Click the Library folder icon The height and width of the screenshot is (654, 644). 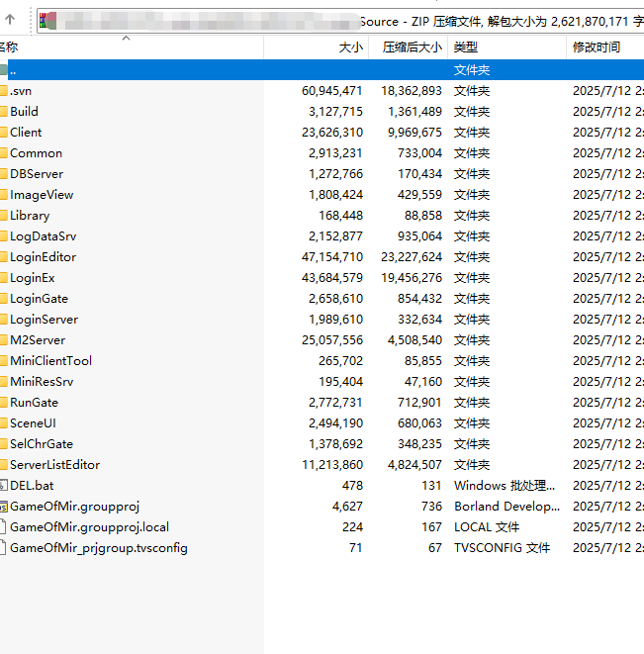[x=4, y=216]
